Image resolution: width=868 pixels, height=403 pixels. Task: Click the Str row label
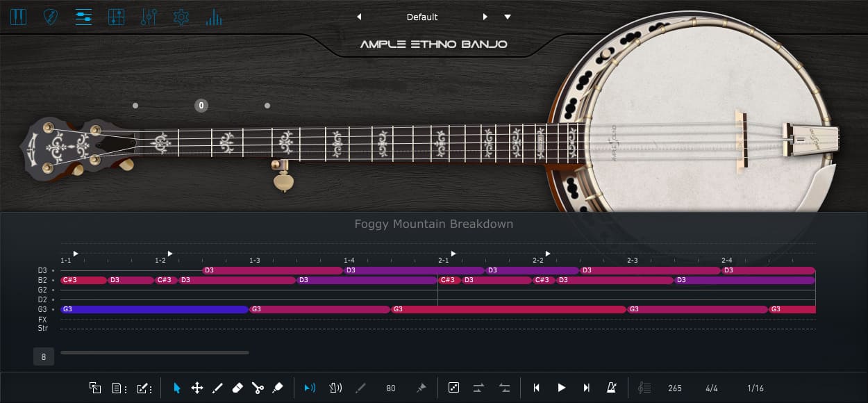click(x=42, y=328)
